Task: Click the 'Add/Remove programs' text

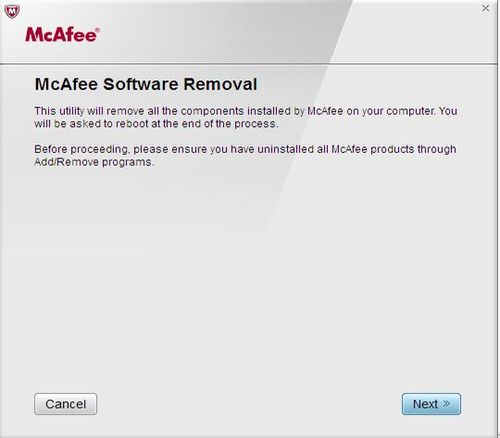Action: click(94, 162)
